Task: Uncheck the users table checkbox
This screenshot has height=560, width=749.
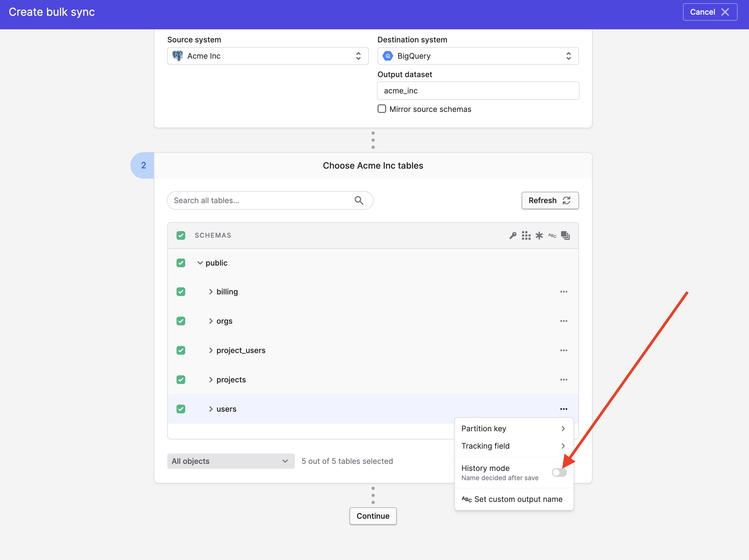Action: (x=181, y=409)
